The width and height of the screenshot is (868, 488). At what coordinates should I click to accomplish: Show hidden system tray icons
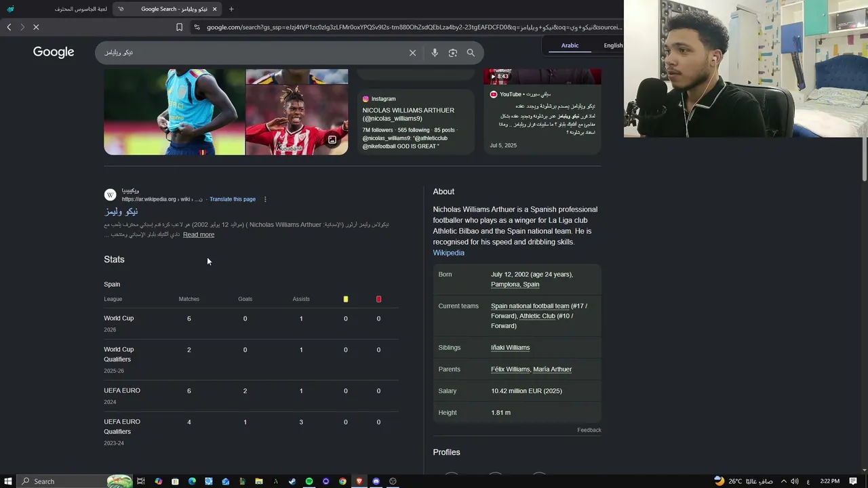784,481
